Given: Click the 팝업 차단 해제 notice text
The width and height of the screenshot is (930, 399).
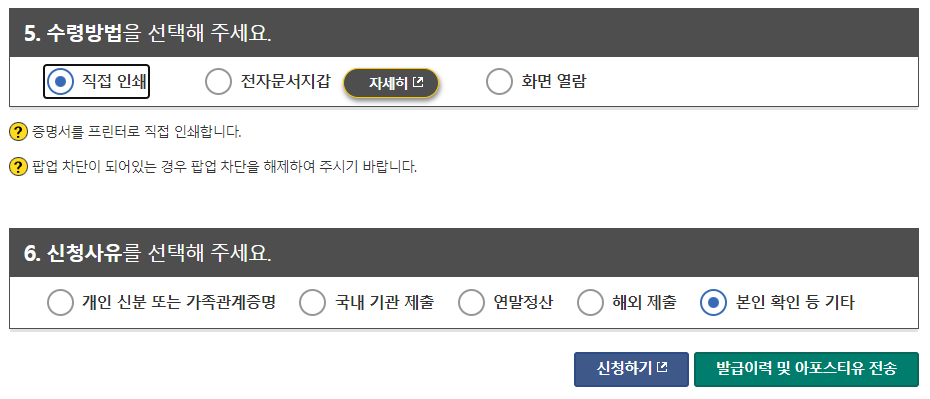Looking at the screenshot, I should pos(224,167).
